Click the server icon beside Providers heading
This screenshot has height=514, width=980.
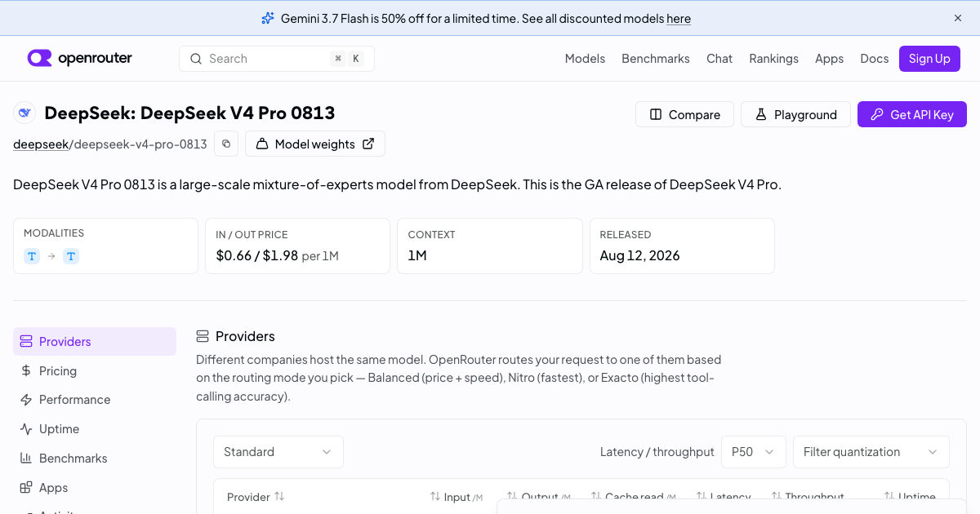[203, 336]
